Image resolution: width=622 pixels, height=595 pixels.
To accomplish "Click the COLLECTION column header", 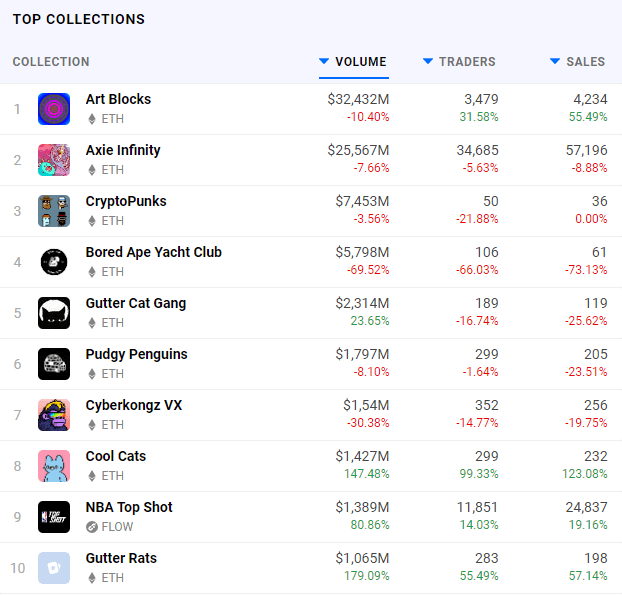I will (51, 61).
